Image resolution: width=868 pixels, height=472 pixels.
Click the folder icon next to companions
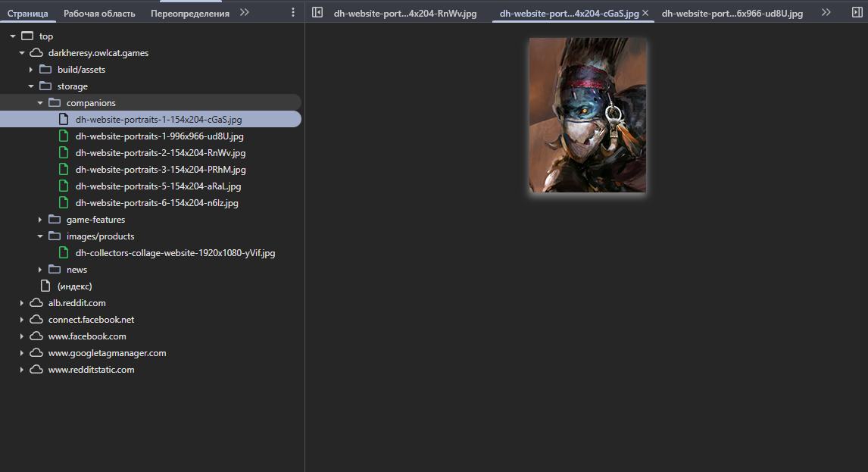point(55,102)
